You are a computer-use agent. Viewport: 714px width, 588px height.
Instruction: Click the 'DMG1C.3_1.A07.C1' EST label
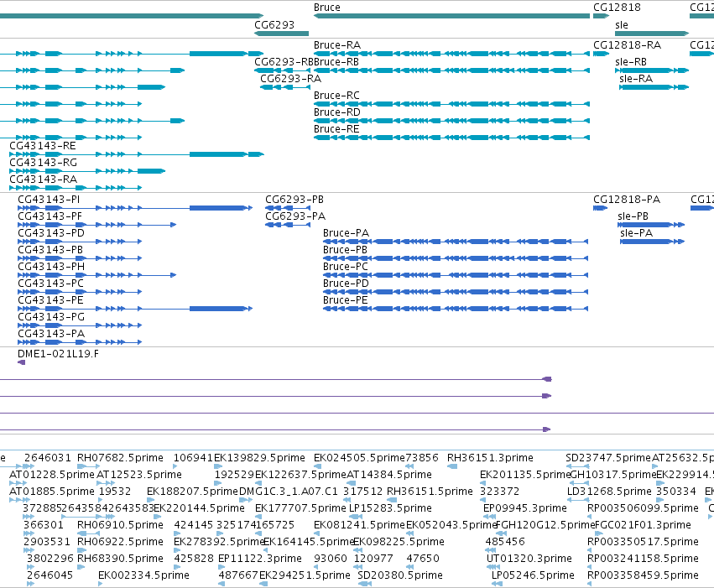289,491
